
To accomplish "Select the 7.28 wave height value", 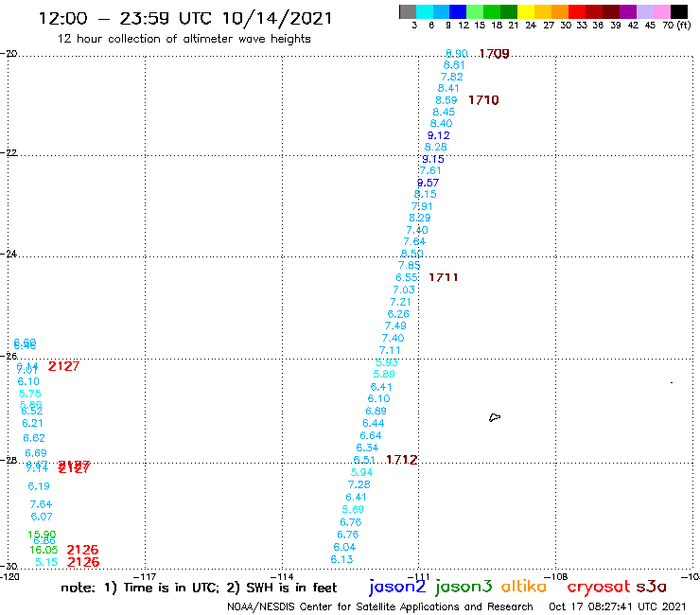I will pos(359,484).
